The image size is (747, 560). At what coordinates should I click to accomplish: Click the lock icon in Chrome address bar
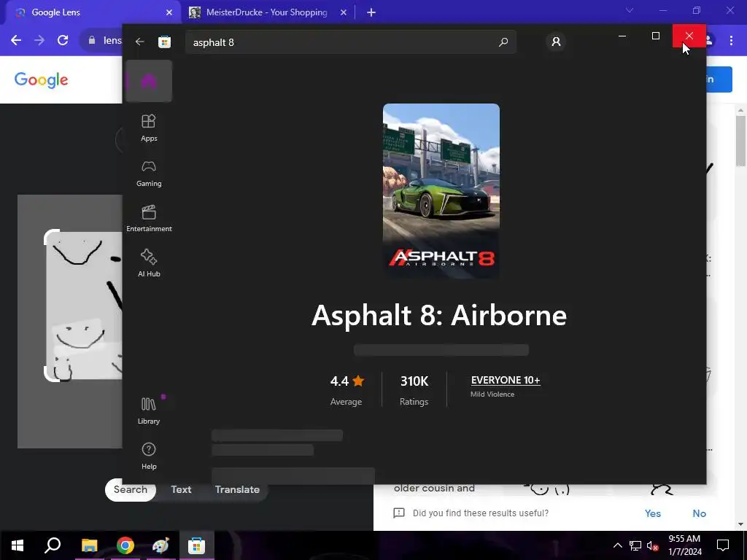pyautogui.click(x=92, y=41)
